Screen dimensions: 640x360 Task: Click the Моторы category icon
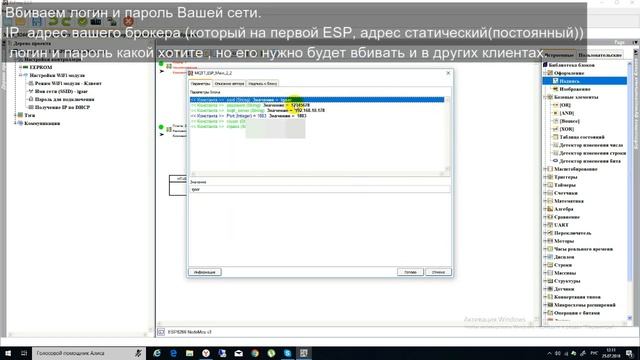point(550,241)
